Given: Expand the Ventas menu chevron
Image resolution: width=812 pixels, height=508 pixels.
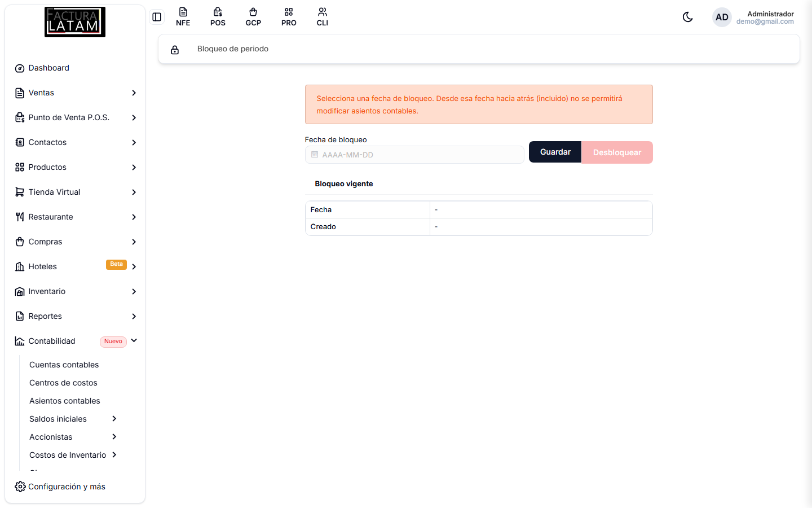Looking at the screenshot, I should [x=134, y=93].
